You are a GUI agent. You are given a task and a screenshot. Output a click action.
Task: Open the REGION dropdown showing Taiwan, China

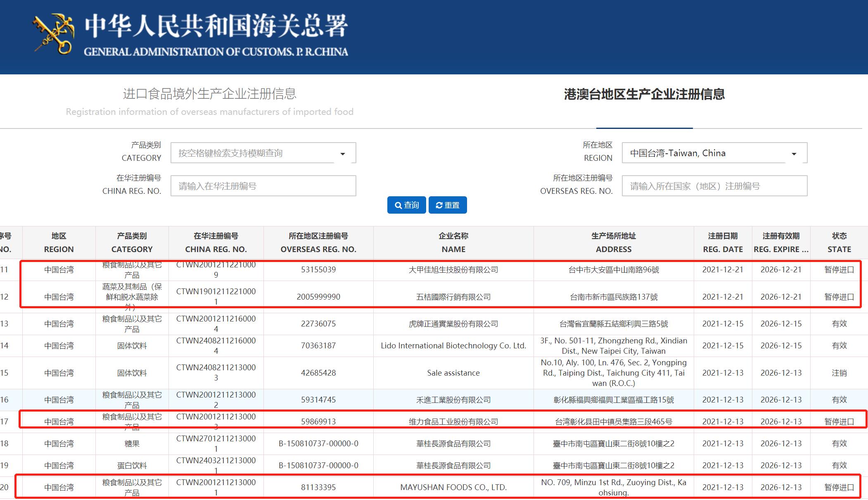click(x=714, y=152)
